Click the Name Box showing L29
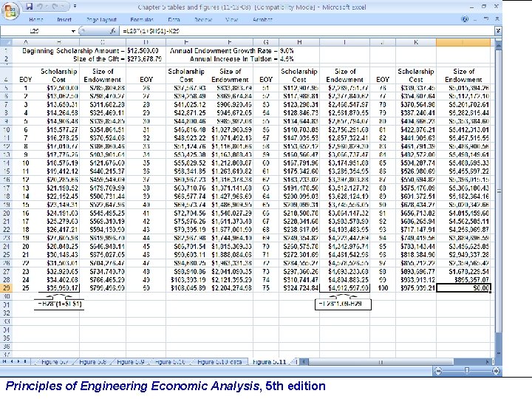 pyautogui.click(x=35, y=31)
